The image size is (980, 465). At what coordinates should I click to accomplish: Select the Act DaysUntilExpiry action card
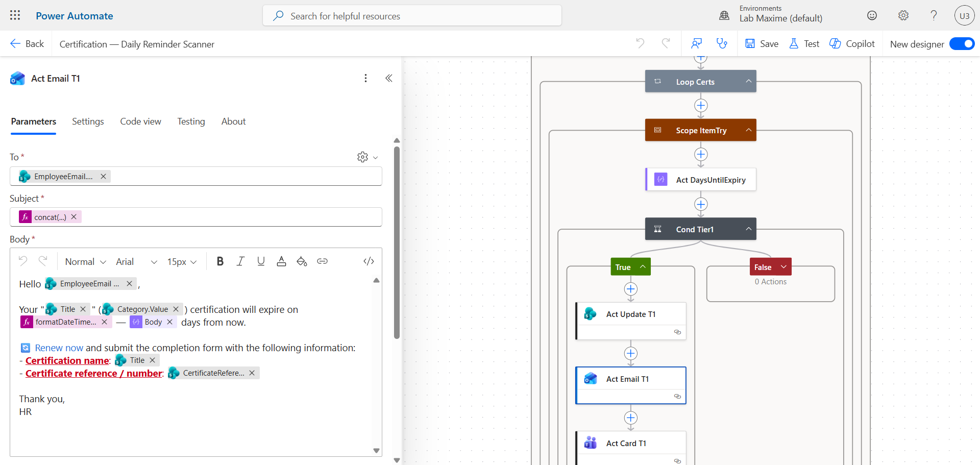click(701, 180)
